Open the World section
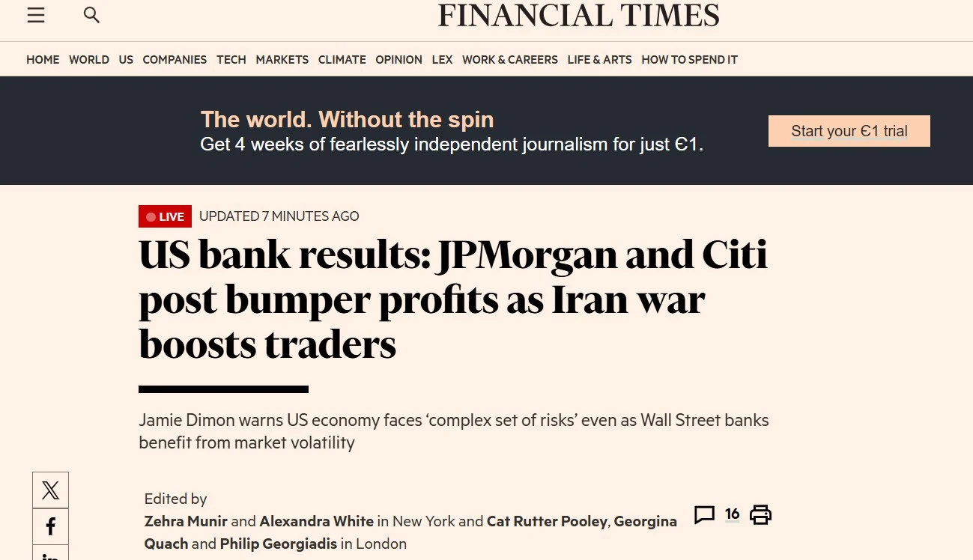The image size is (973, 560). pyautogui.click(x=89, y=60)
